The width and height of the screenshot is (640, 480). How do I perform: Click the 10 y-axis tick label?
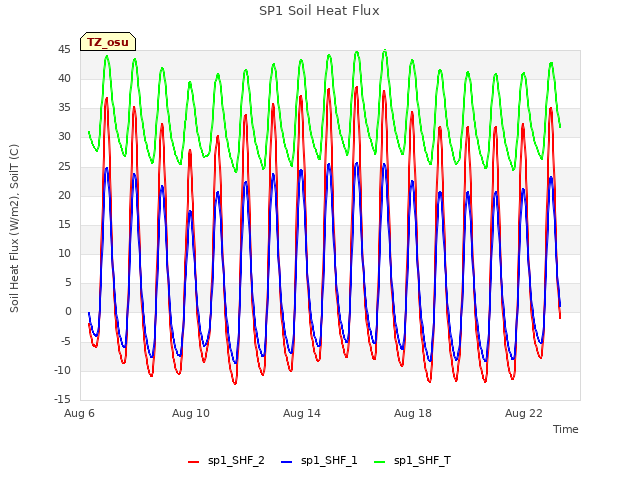(64, 253)
